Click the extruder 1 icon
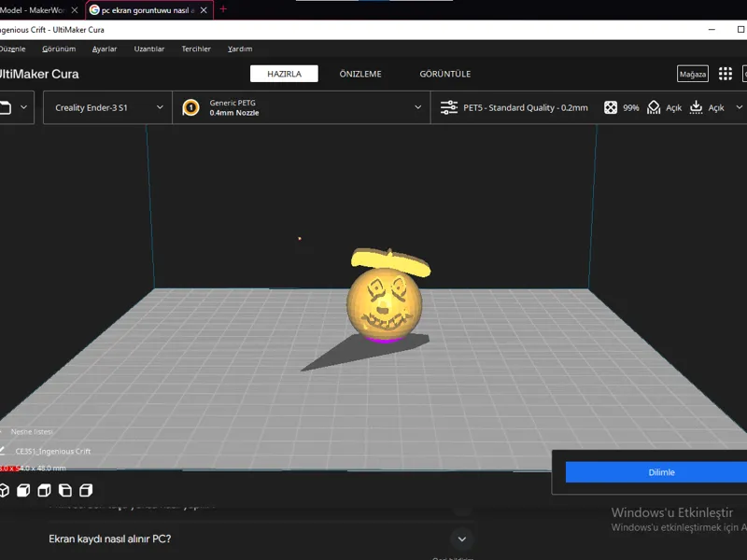The width and height of the screenshot is (747, 560). click(191, 107)
